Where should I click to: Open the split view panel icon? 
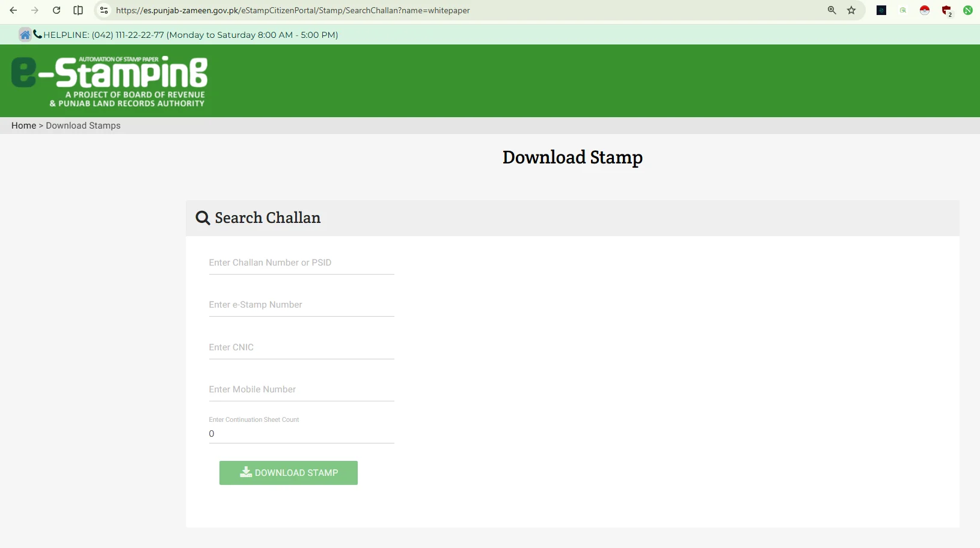78,10
